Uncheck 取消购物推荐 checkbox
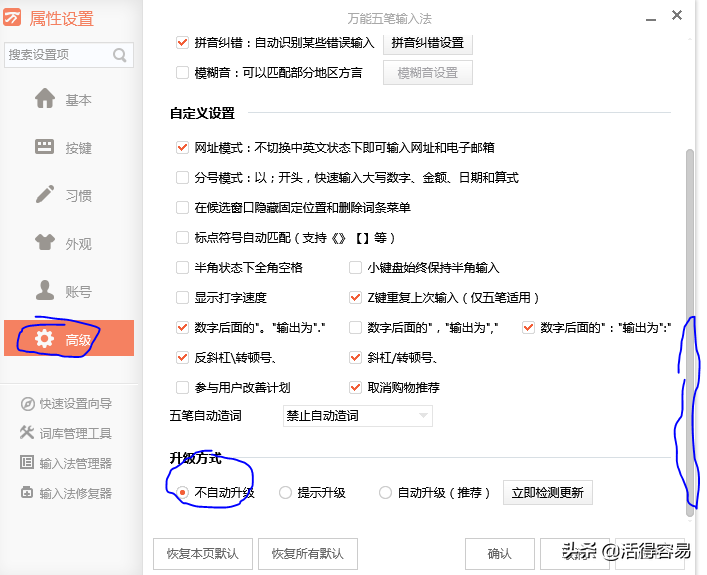This screenshot has width=707, height=575. 355,387
